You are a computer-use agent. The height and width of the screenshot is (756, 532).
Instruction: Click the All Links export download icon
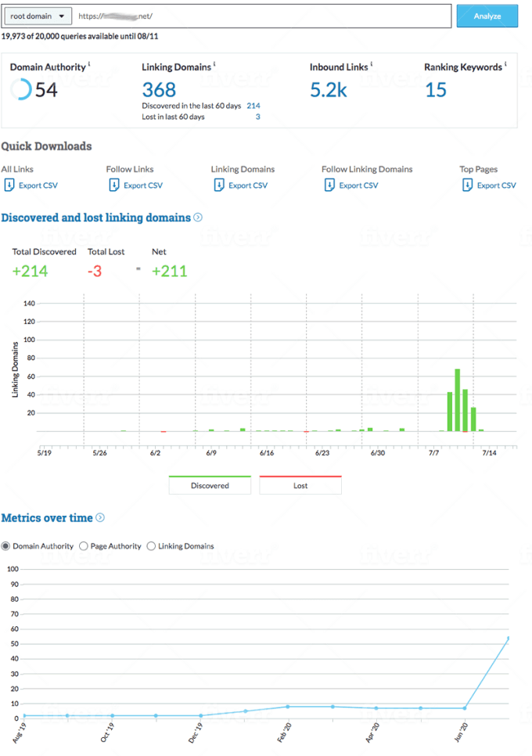(x=9, y=185)
